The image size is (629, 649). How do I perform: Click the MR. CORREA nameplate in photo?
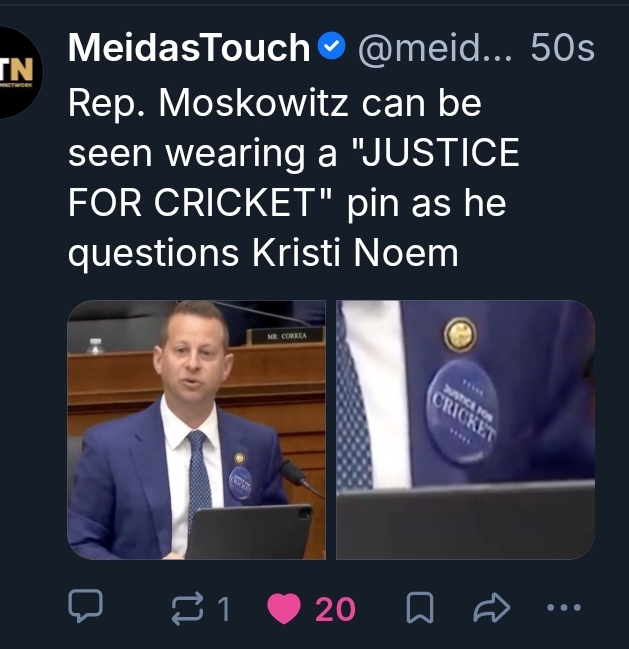coord(287,336)
